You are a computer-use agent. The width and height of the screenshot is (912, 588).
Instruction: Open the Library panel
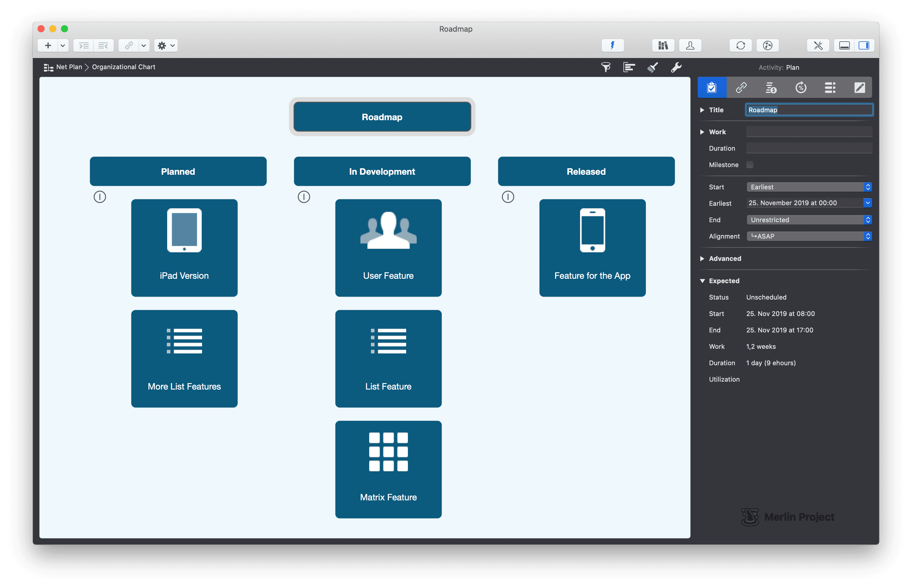(x=663, y=45)
